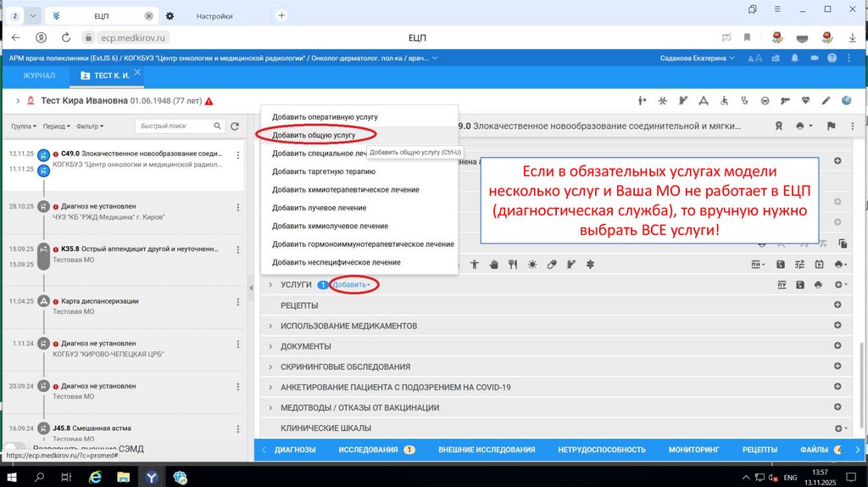Choose 'Добавить лучевое лечение' from menu

[319, 208]
